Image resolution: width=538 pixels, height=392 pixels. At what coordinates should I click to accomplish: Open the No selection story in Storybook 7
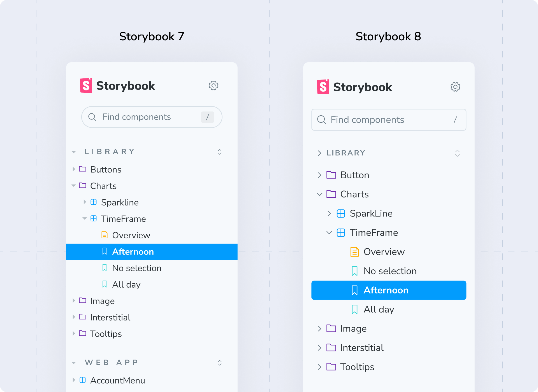point(136,268)
